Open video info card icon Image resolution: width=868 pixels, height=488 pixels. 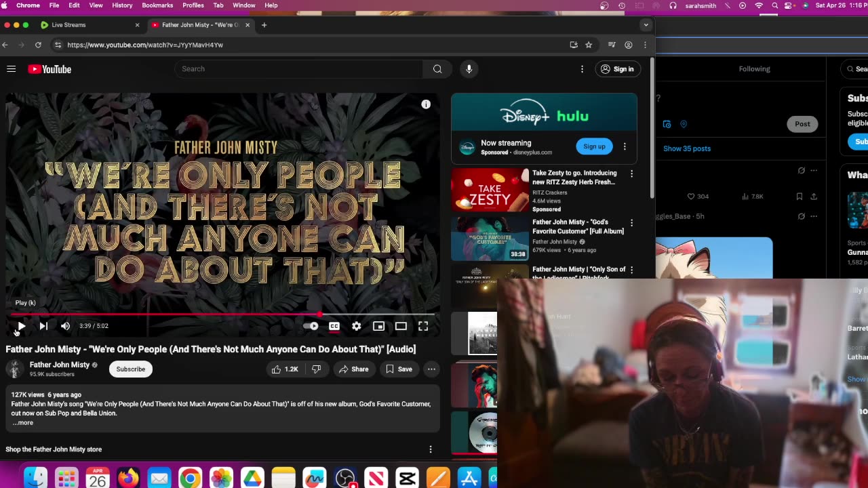click(x=426, y=104)
